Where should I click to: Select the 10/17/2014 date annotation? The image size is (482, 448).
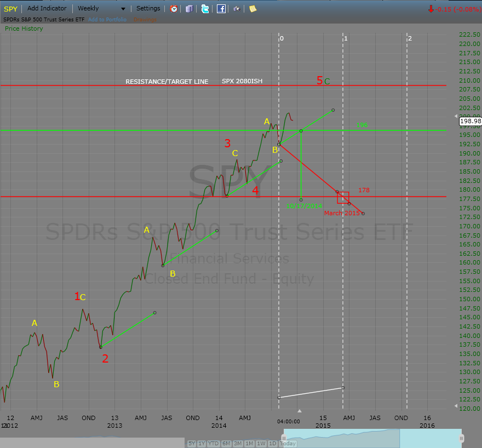point(304,206)
